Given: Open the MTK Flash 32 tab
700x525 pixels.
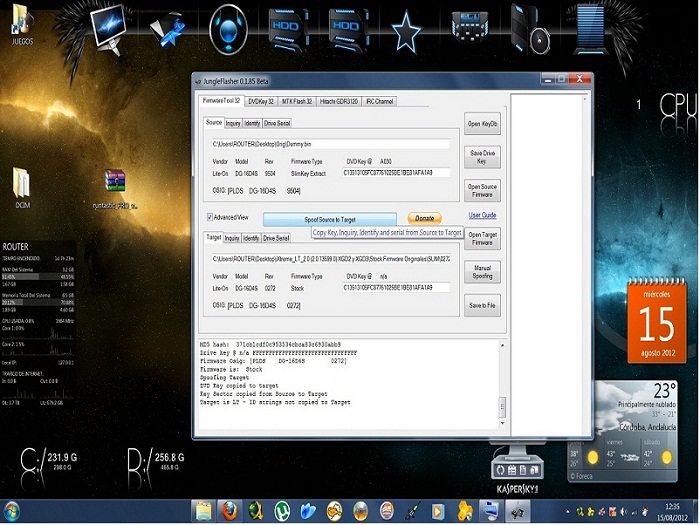Looking at the screenshot, I should pos(296,101).
